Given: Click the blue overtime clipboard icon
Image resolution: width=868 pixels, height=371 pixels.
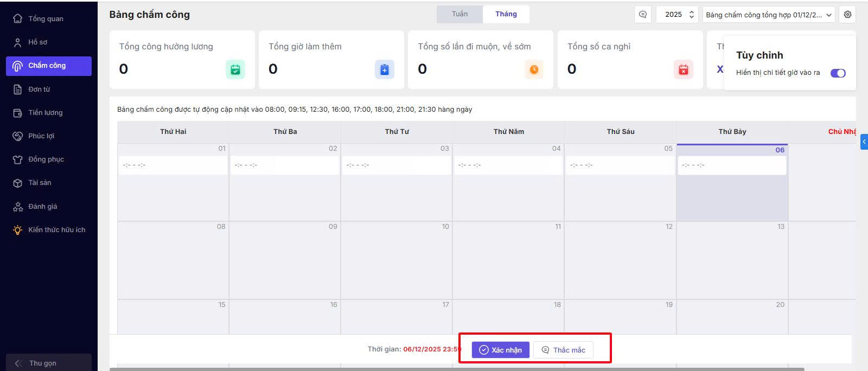Looking at the screenshot, I should point(385,69).
